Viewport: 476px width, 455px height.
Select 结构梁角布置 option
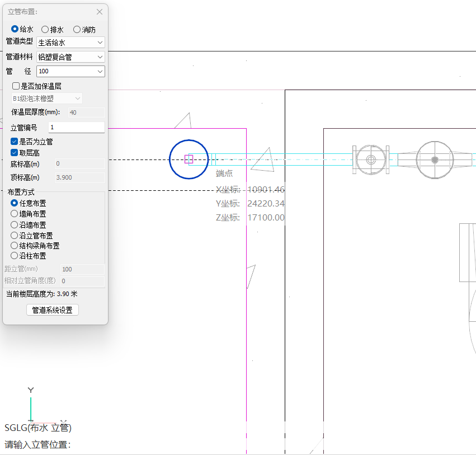coord(15,246)
